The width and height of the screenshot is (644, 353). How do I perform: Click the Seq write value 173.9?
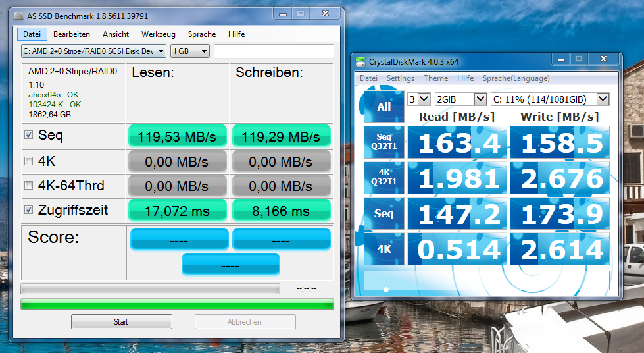click(x=560, y=213)
